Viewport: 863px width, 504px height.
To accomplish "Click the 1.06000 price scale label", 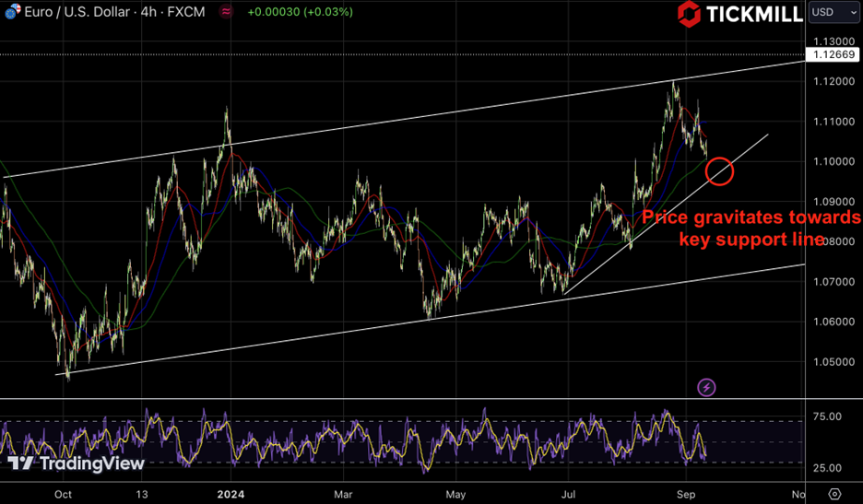I will click(x=833, y=322).
